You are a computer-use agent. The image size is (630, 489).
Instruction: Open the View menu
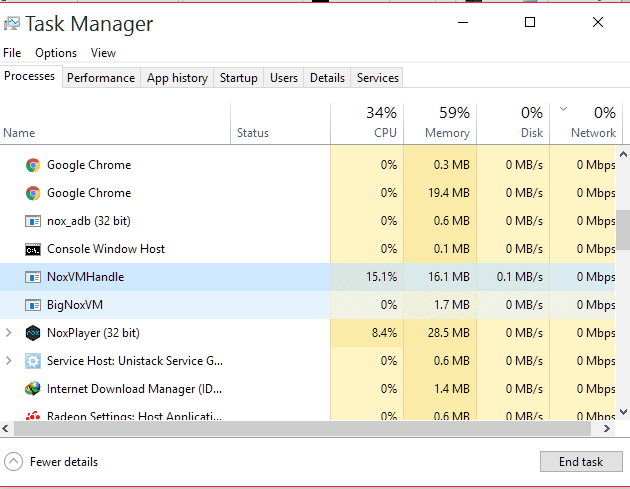[x=103, y=53]
